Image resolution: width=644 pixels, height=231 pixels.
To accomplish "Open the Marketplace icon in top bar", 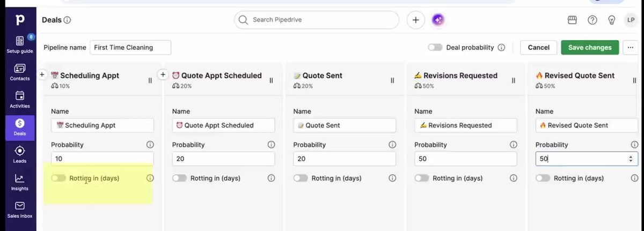I will 572,20.
